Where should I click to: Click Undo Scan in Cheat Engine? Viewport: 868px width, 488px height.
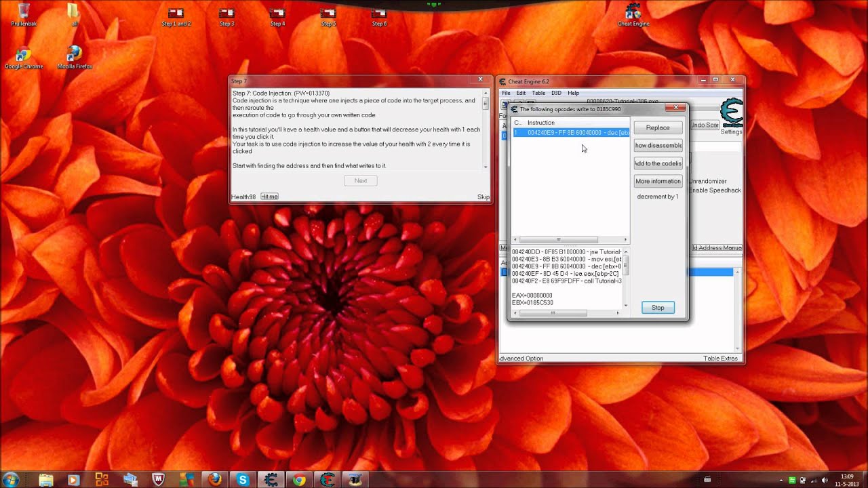pyautogui.click(x=705, y=125)
